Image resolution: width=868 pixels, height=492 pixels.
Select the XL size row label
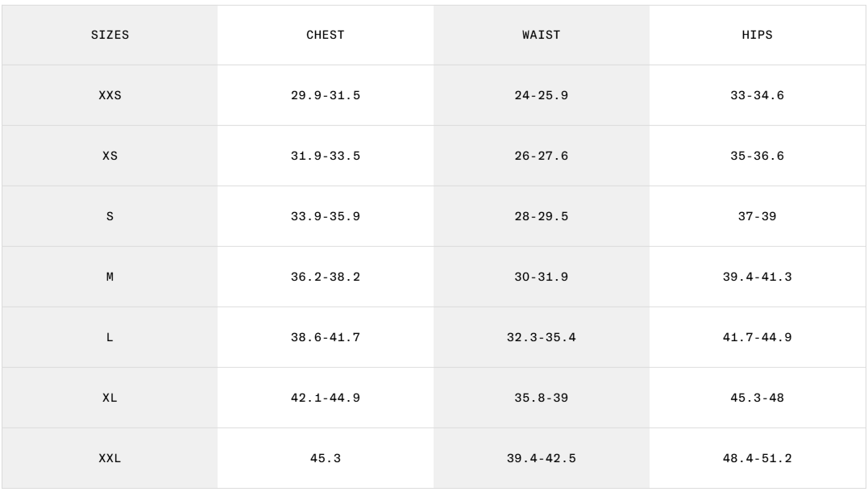[x=110, y=398]
